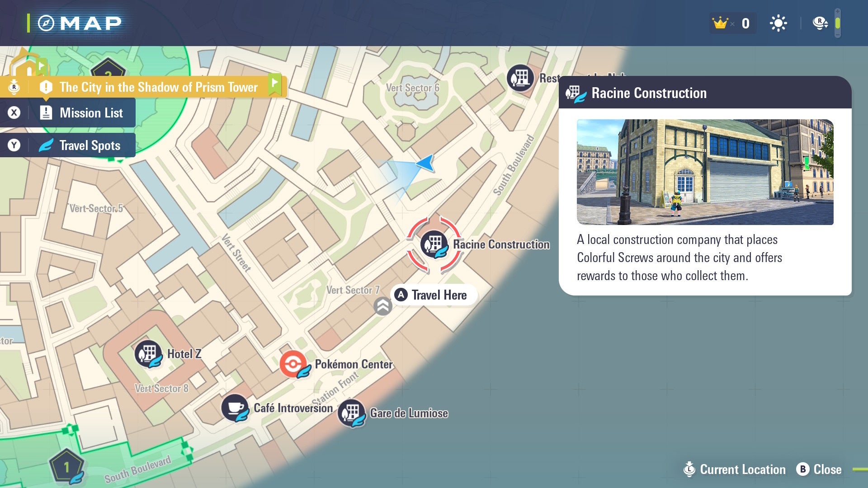Click the fast-travel chevron icon near Vert Sector 7

tap(382, 306)
